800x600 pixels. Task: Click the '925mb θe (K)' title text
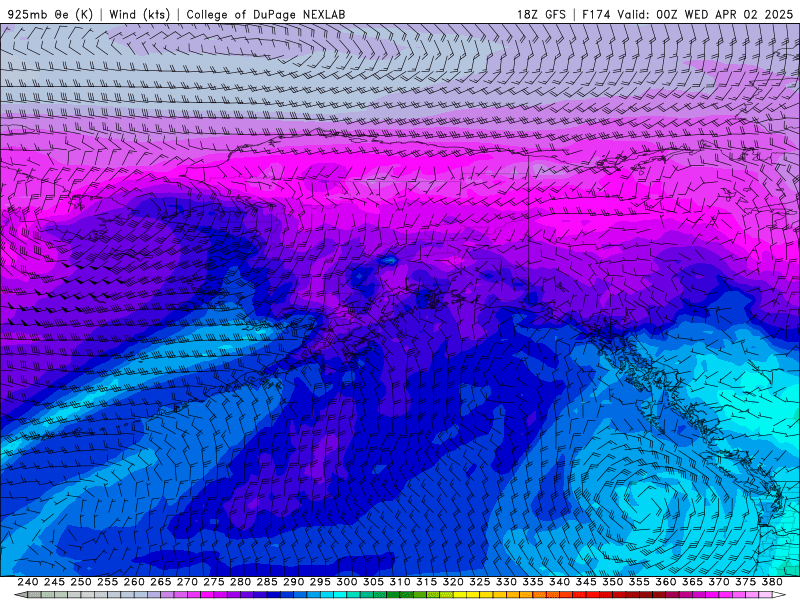(x=51, y=14)
